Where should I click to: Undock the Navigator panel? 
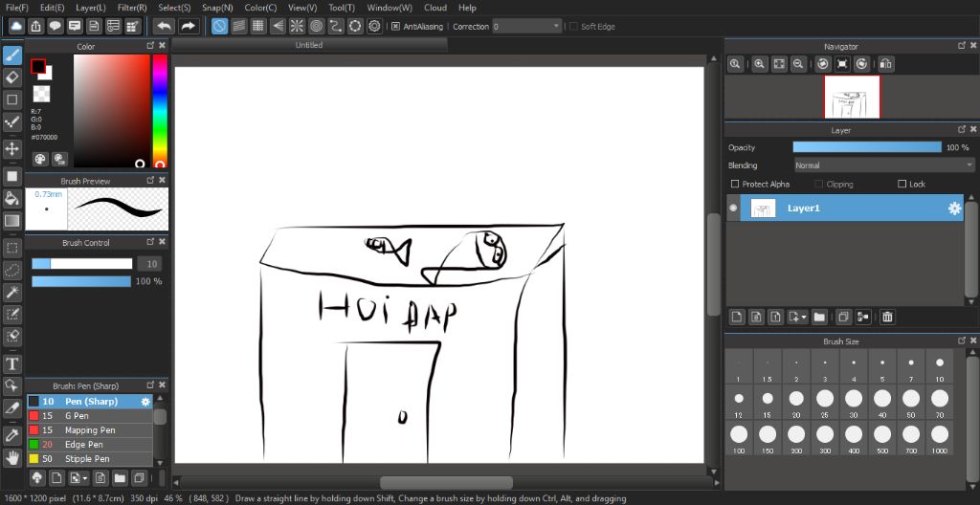[962, 46]
